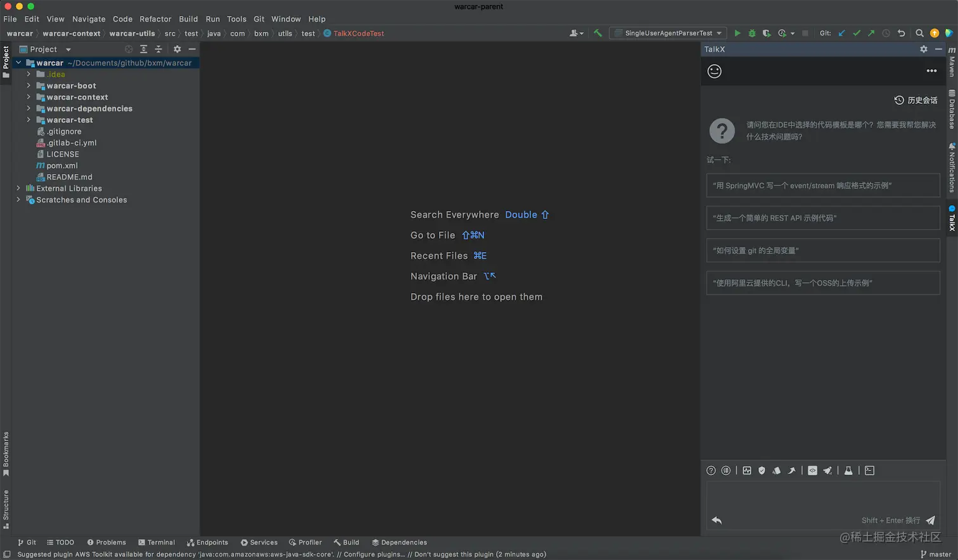Click the Git push green arrow

pyautogui.click(x=871, y=33)
